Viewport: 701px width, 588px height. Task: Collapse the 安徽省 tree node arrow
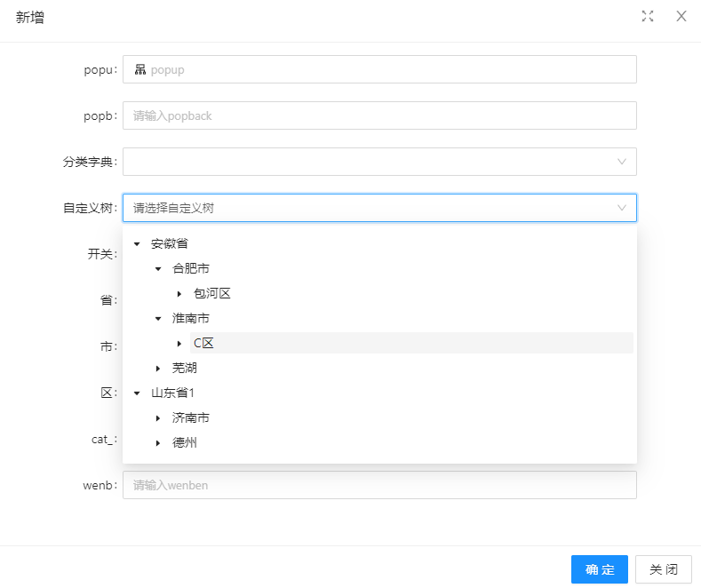click(x=137, y=244)
